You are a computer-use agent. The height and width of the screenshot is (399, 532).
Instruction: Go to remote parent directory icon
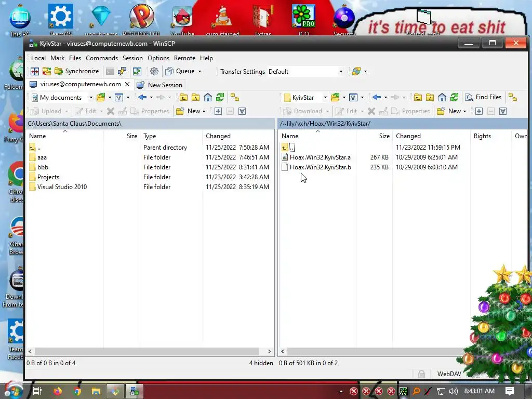pyautogui.click(x=418, y=98)
